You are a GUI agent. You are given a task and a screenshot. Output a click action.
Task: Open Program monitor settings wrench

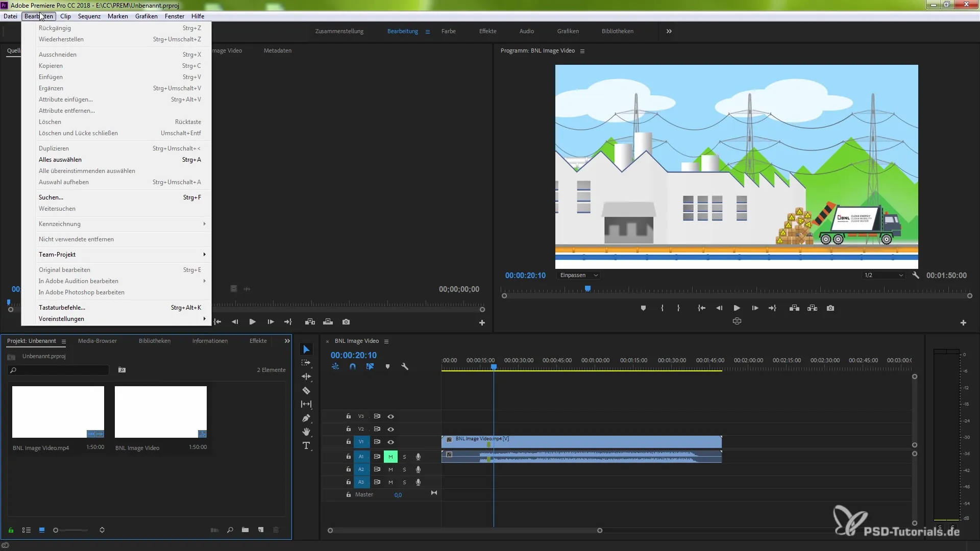click(916, 275)
